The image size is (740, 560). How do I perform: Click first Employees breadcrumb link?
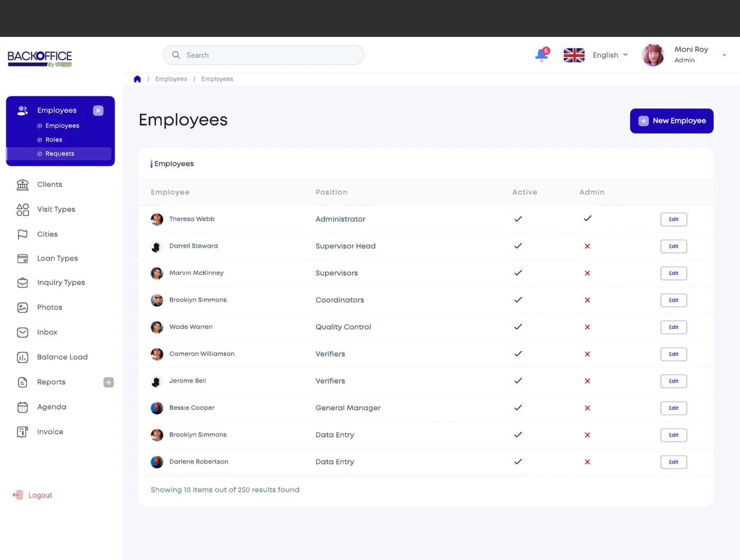tap(171, 79)
